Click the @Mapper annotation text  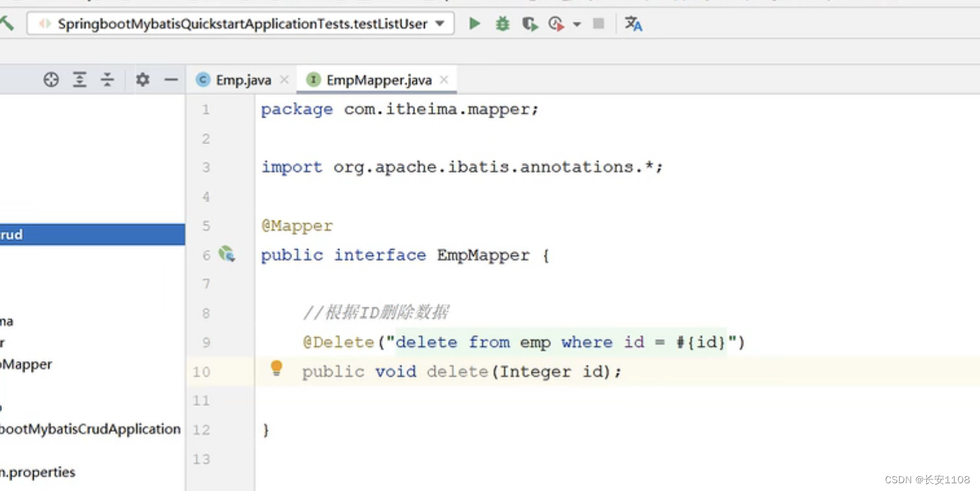coord(297,226)
